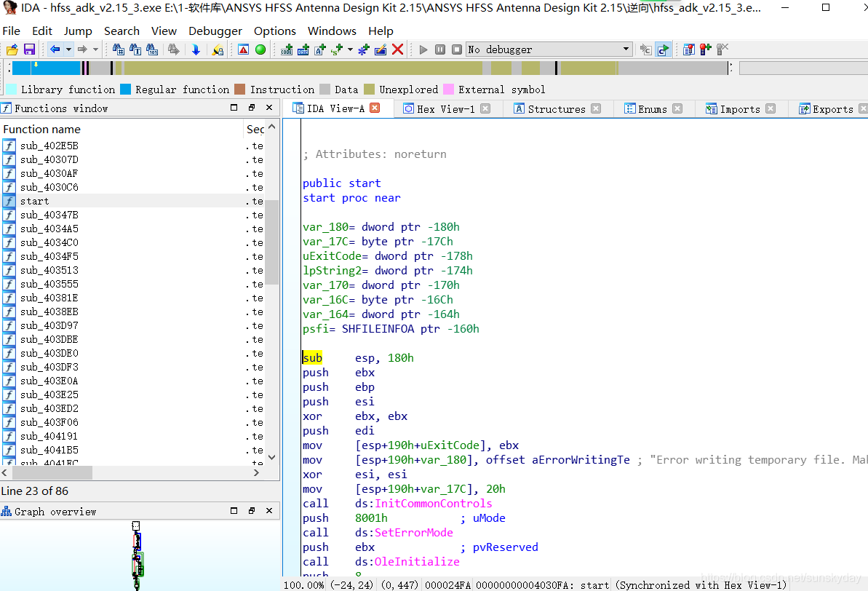
Task: Click the grayed attach-to-process C icon
Action: coord(645,49)
